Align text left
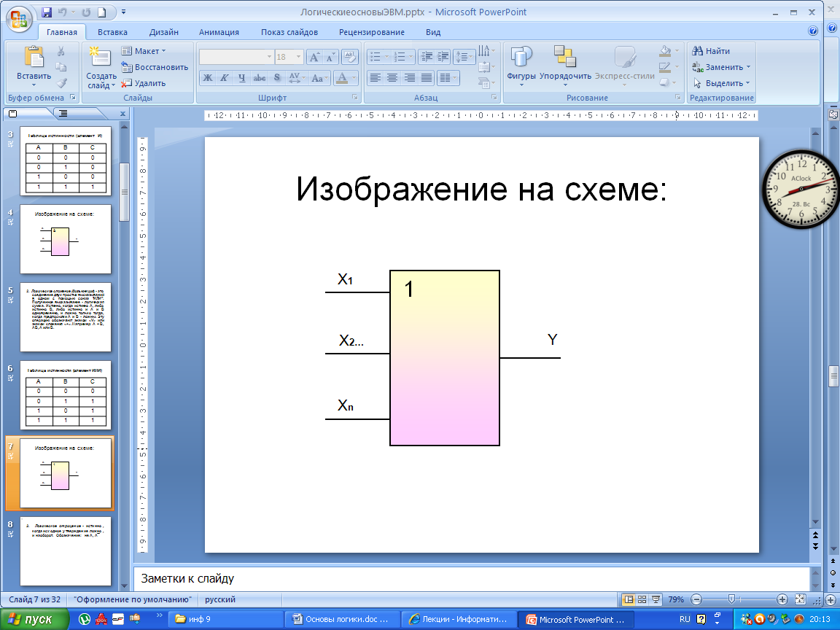The width and height of the screenshot is (840, 630). [376, 78]
